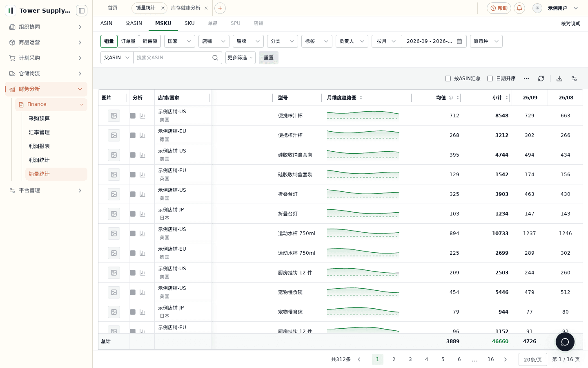The width and height of the screenshot is (588, 368).
Task: Toggle the gray square for the 硅胶收纳盒套装 US row
Action: 133,155
